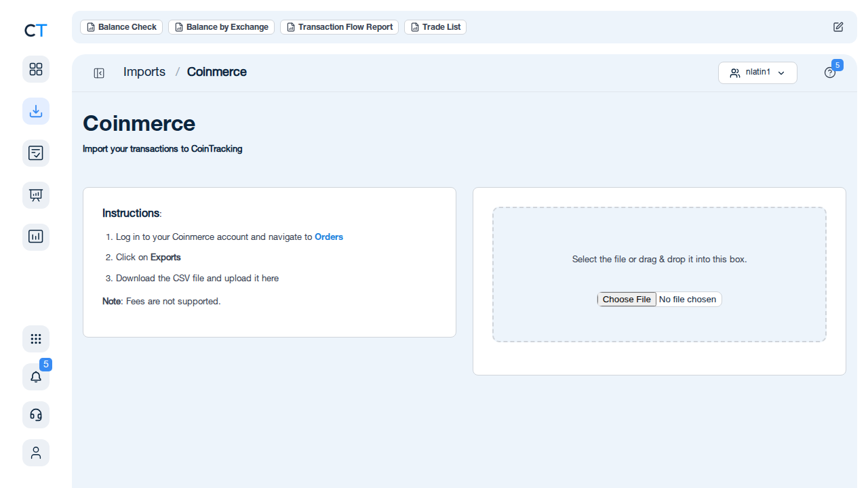Viewport: 868px width, 488px height.
Task: Click the CoinTracking CT logo
Action: [x=35, y=30]
